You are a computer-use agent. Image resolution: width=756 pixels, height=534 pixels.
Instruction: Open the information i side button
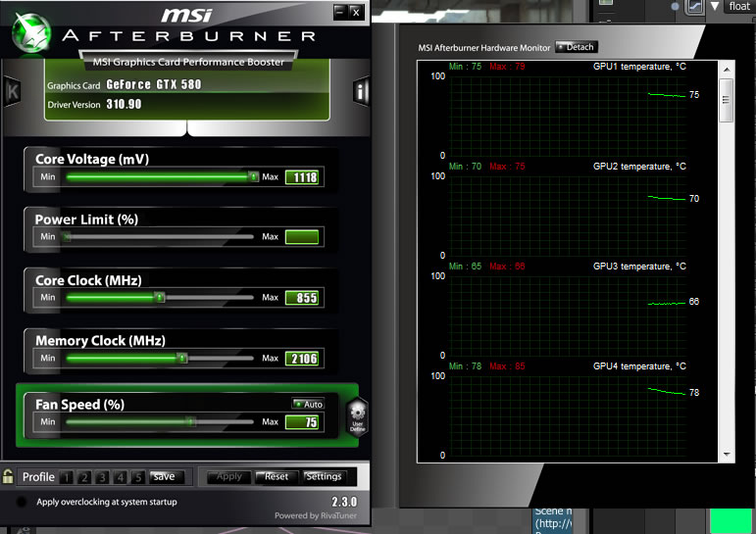(x=361, y=90)
